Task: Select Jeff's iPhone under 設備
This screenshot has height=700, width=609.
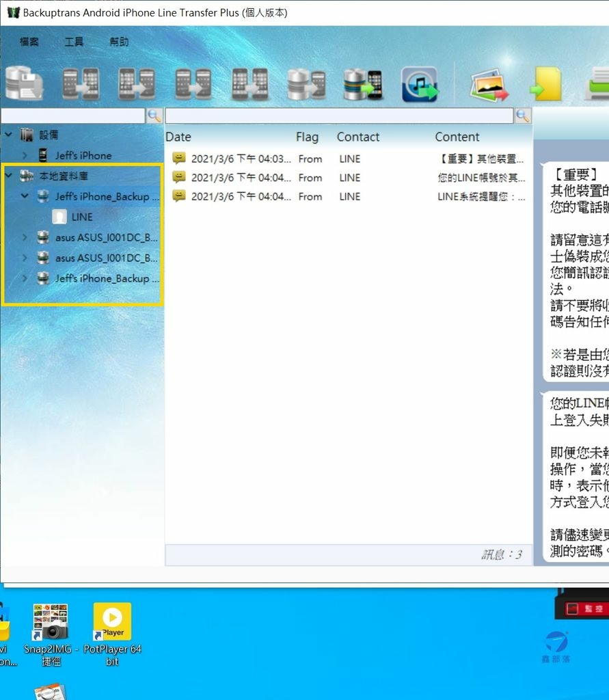Action: [x=83, y=155]
